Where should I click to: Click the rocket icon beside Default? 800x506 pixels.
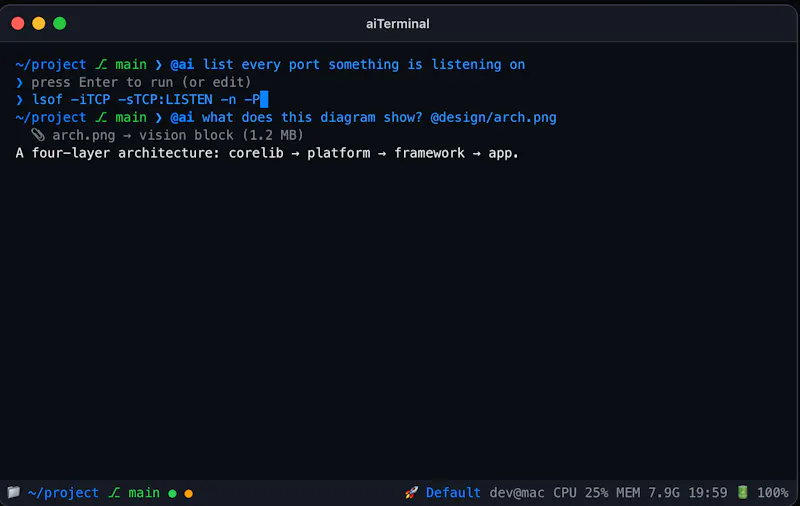pyautogui.click(x=411, y=493)
